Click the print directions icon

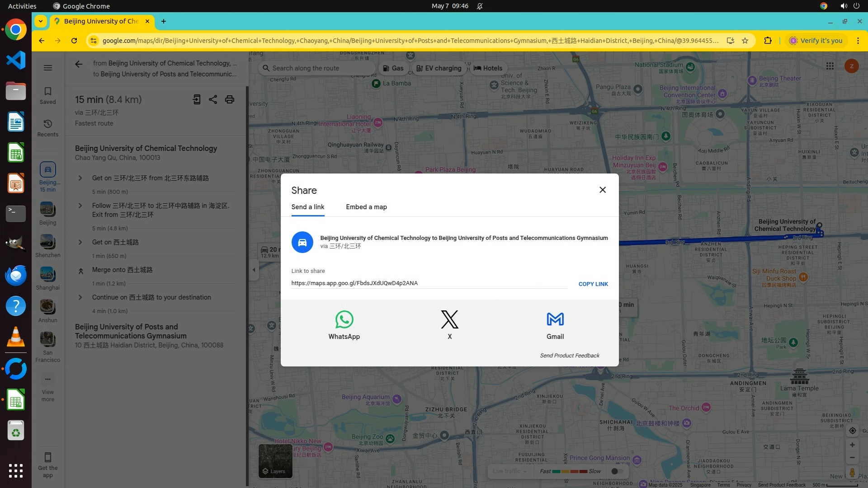pos(230,100)
